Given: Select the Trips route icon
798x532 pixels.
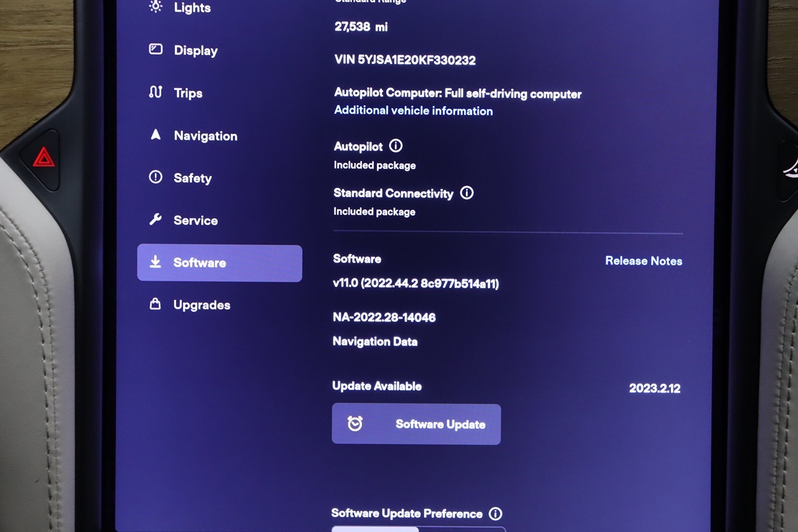Looking at the screenshot, I should pos(156,92).
